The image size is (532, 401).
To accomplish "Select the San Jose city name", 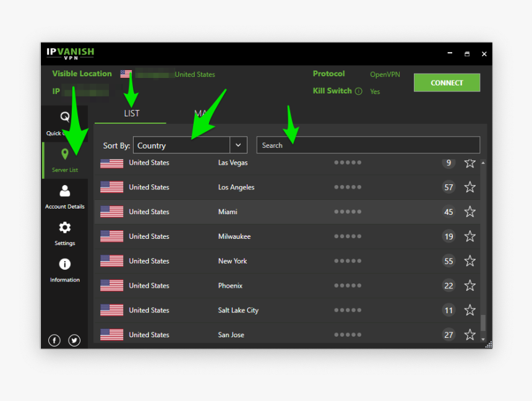I will [x=231, y=335].
